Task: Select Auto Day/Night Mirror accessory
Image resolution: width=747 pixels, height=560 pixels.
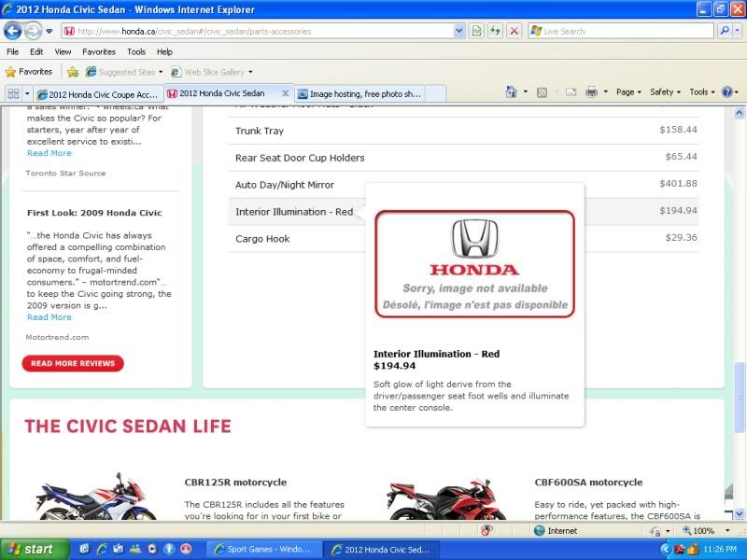Action: tap(463, 185)
